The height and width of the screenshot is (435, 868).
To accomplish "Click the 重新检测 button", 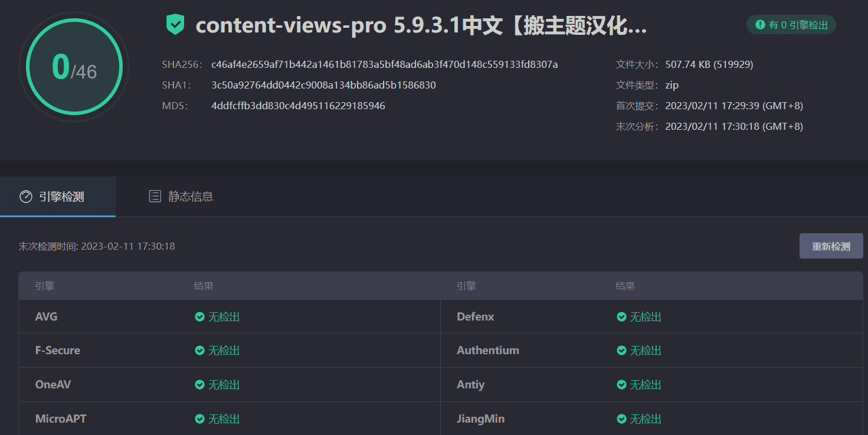I will click(831, 246).
